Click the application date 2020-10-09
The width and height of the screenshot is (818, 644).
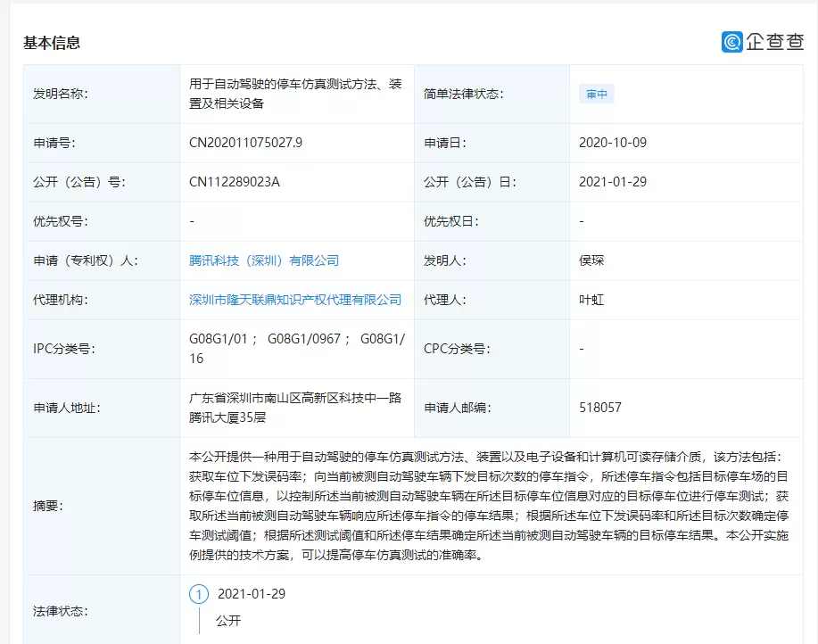[x=613, y=143]
